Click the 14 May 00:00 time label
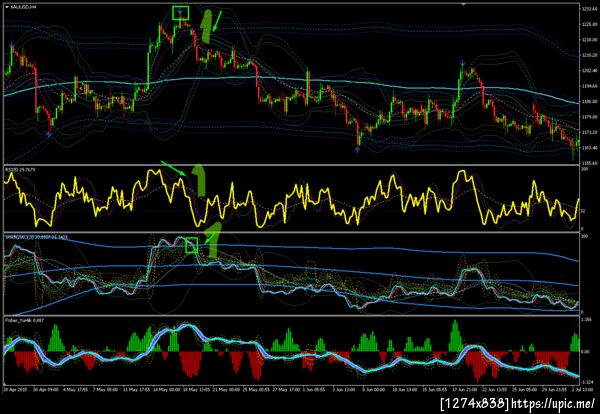 tap(166, 389)
